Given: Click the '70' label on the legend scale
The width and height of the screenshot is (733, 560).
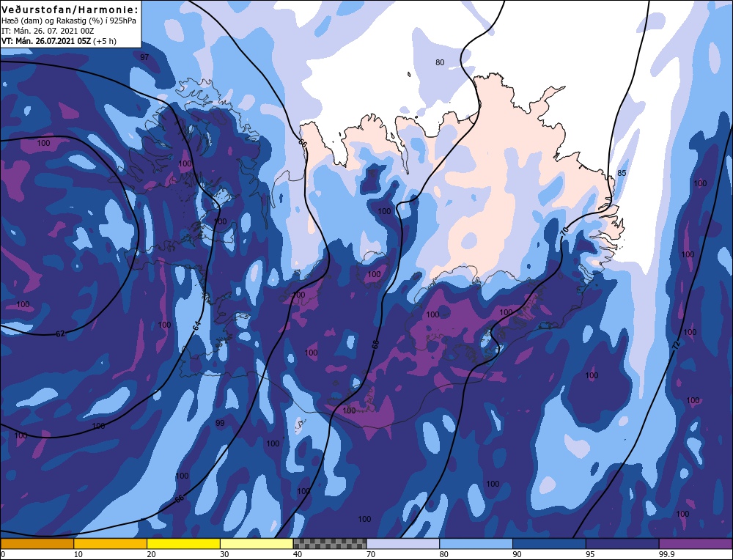Looking at the screenshot, I should point(371,554).
